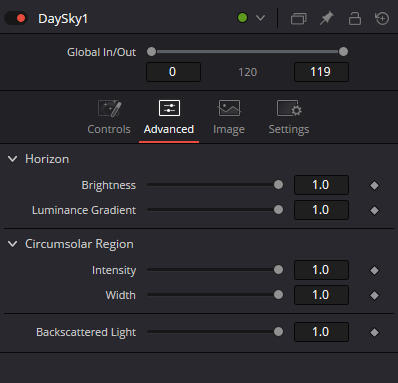Lock the DaySky1 node controls
Screen dimensions: 398x383
355,18
